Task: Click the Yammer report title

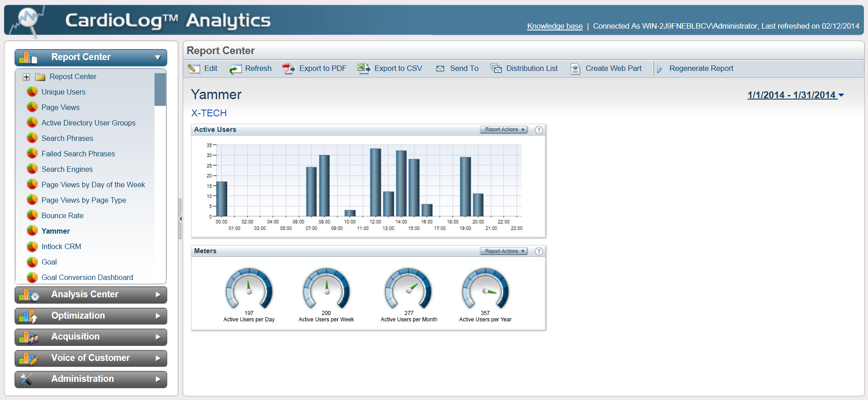Action: point(216,95)
